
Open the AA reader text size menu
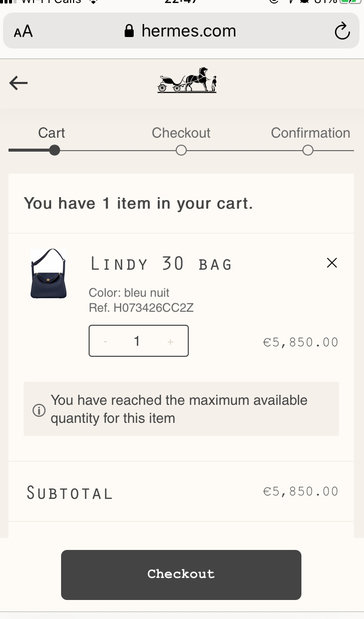click(23, 32)
